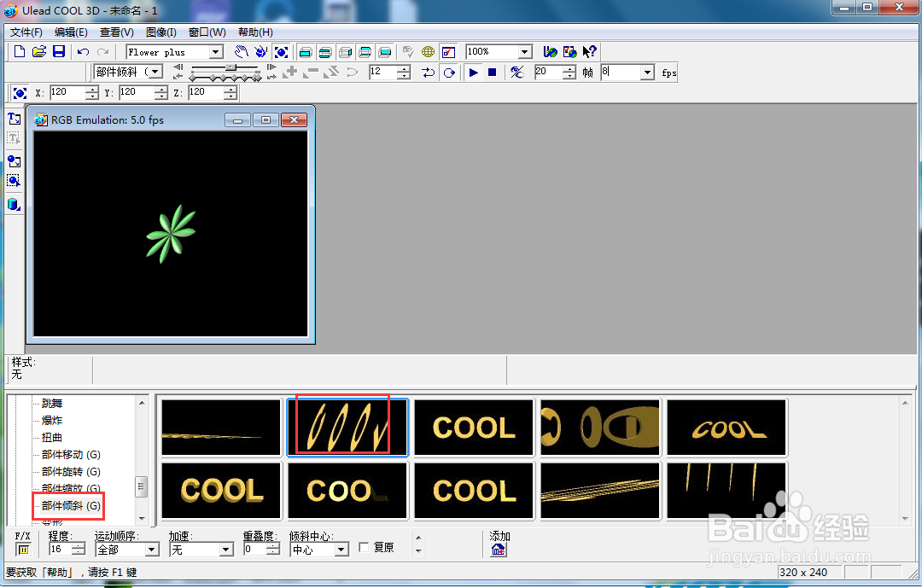Click the New document icon
The image size is (922, 588).
(20, 52)
